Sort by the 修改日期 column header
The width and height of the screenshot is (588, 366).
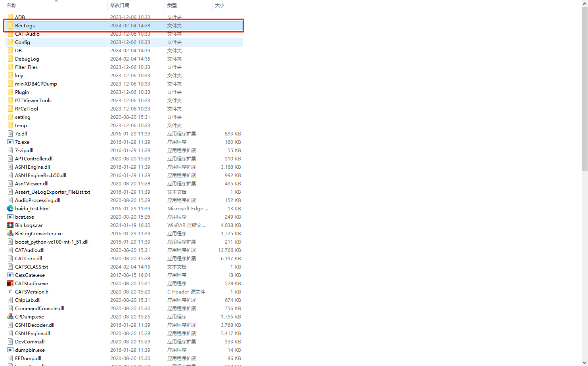click(120, 5)
